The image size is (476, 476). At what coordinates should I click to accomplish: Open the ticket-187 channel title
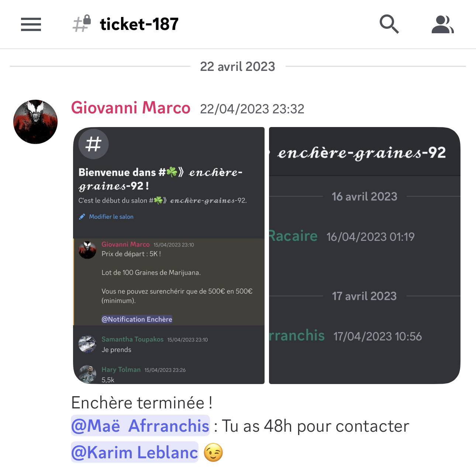coord(139,24)
